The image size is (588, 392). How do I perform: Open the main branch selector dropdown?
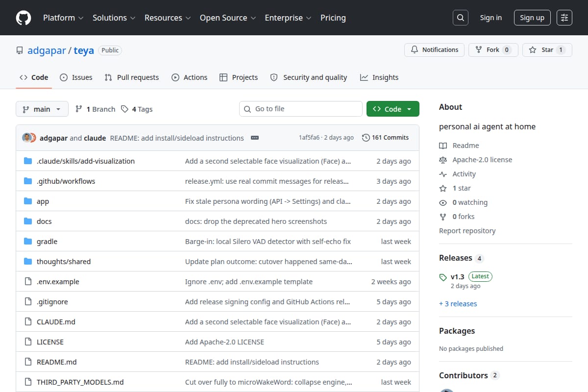(42, 109)
